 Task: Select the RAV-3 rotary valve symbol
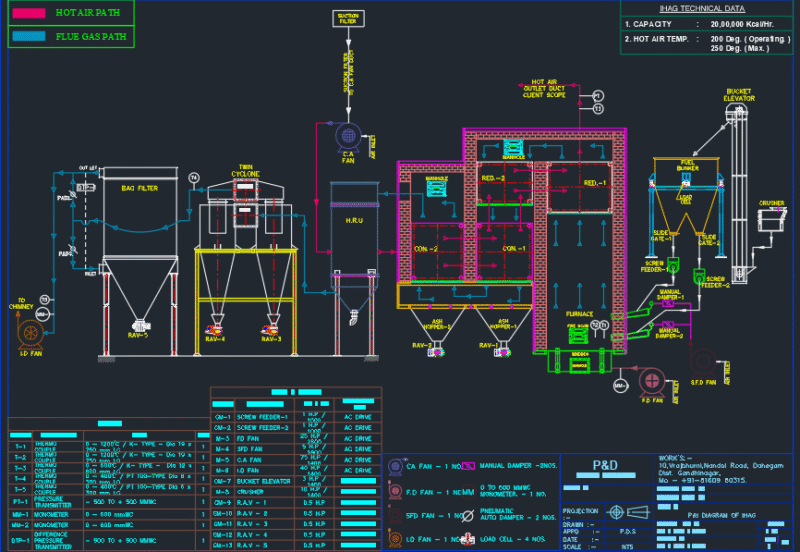tap(269, 330)
